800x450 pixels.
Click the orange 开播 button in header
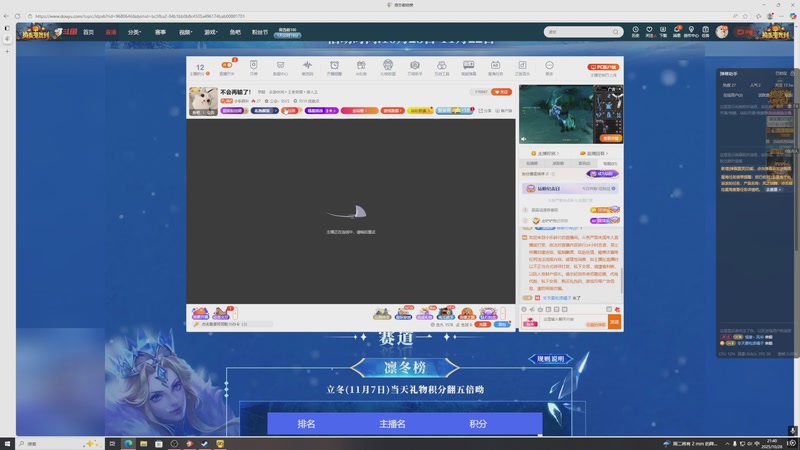[x=744, y=32]
